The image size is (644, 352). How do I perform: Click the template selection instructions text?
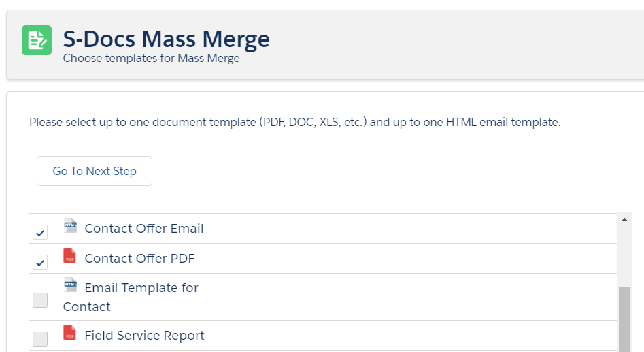(x=295, y=122)
